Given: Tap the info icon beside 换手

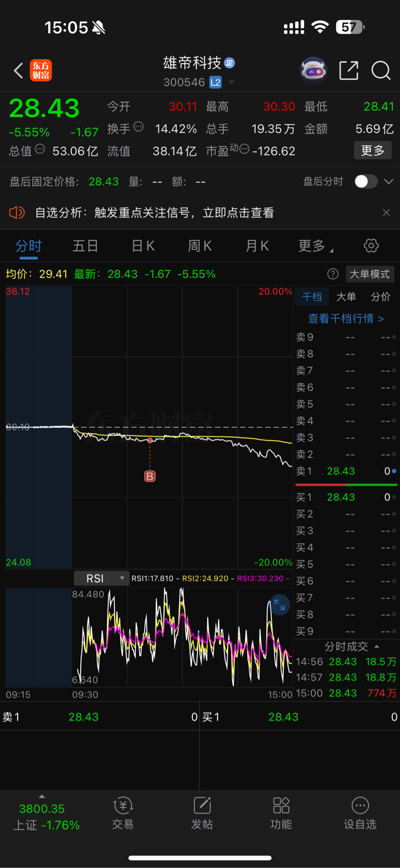Looking at the screenshot, I should coord(139,126).
